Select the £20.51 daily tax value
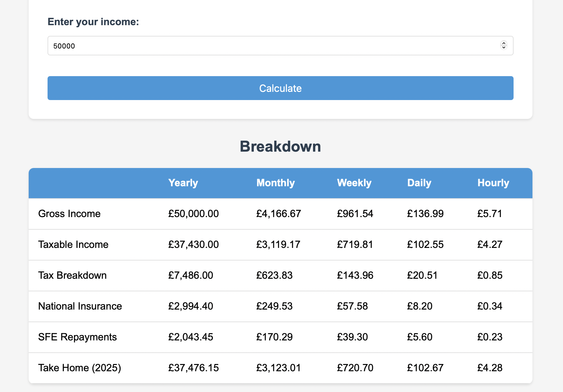 point(422,275)
